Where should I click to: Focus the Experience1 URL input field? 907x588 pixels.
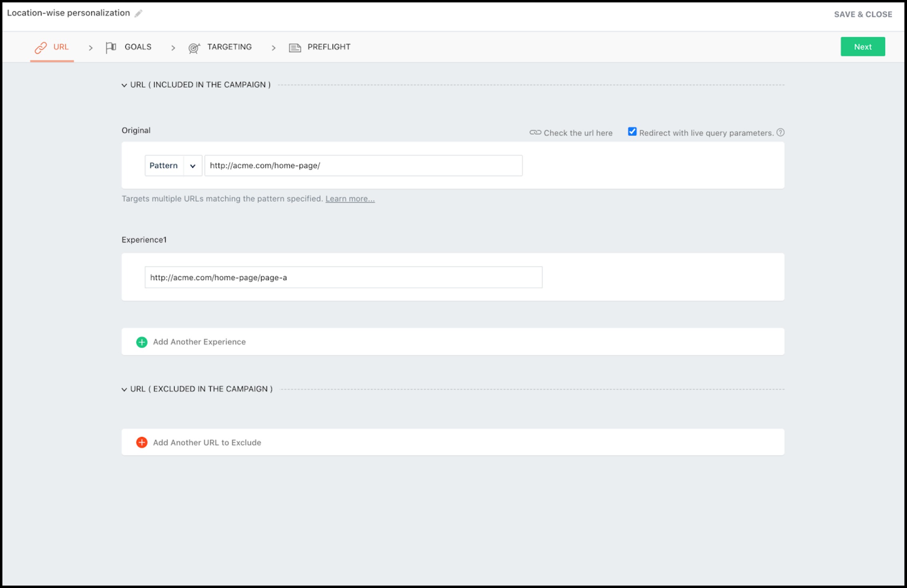(343, 277)
